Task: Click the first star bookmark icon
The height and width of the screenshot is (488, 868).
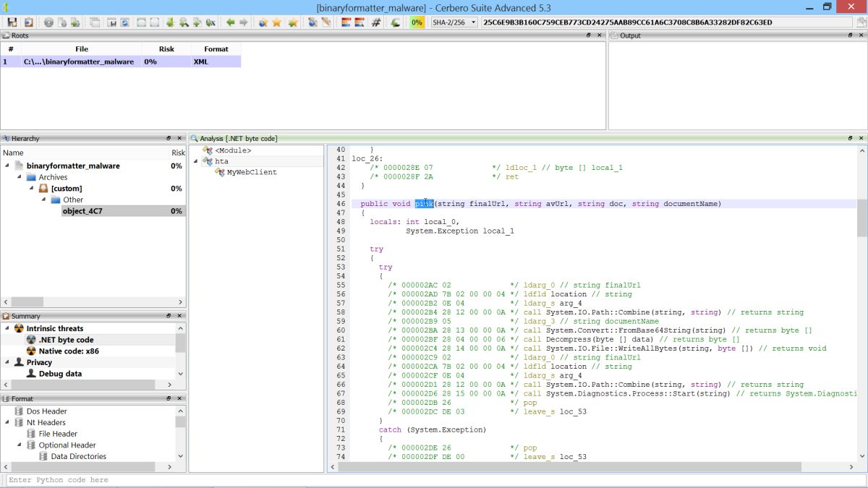Action: pyautogui.click(x=263, y=22)
